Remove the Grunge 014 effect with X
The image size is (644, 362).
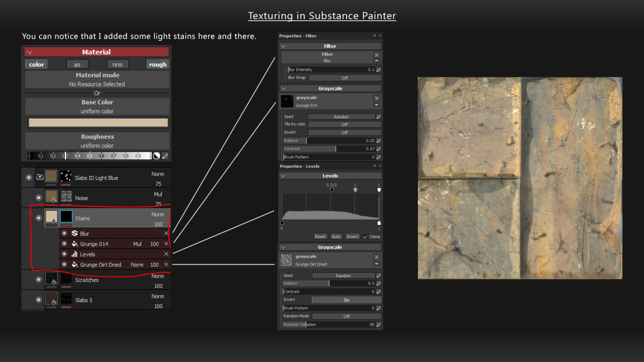tap(166, 244)
